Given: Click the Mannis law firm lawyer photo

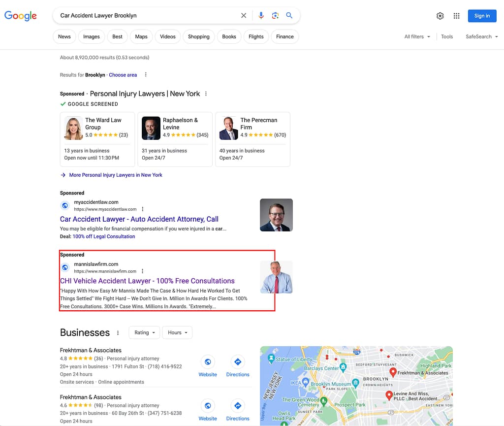Looking at the screenshot, I should [x=276, y=277].
